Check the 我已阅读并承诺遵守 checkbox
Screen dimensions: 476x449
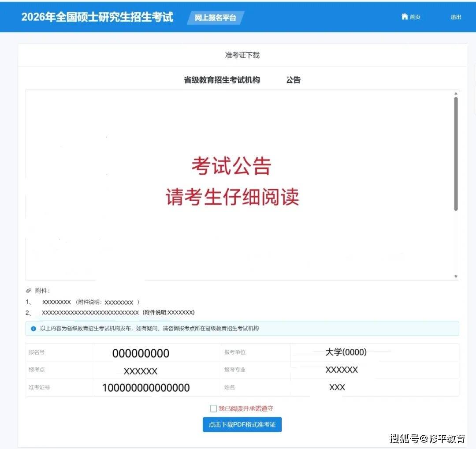pos(213,409)
